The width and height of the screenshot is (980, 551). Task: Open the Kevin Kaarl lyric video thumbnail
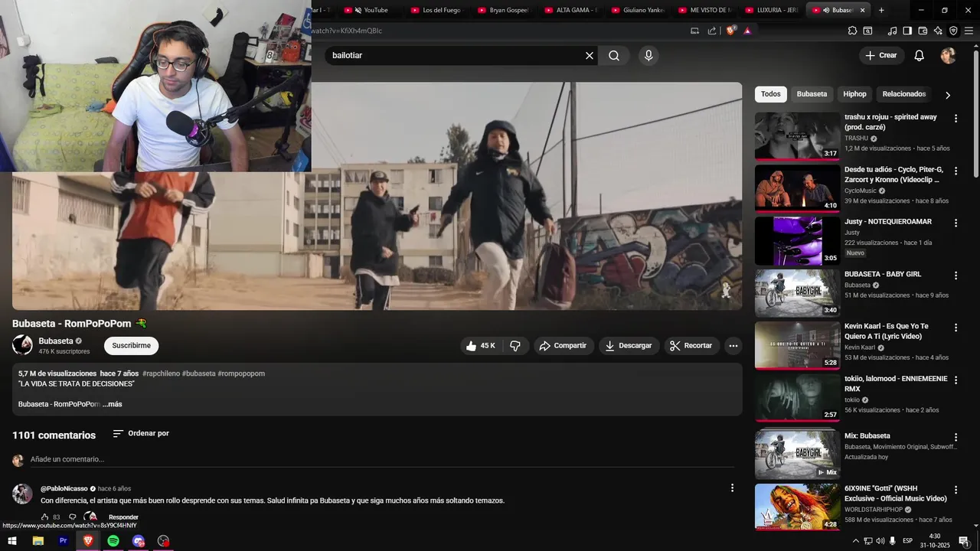pos(798,345)
